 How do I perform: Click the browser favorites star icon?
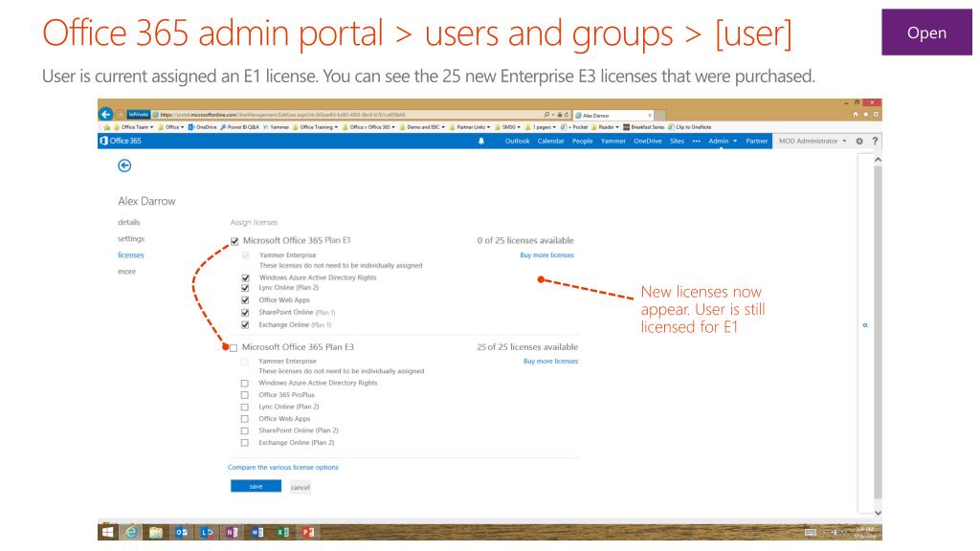pos(865,115)
